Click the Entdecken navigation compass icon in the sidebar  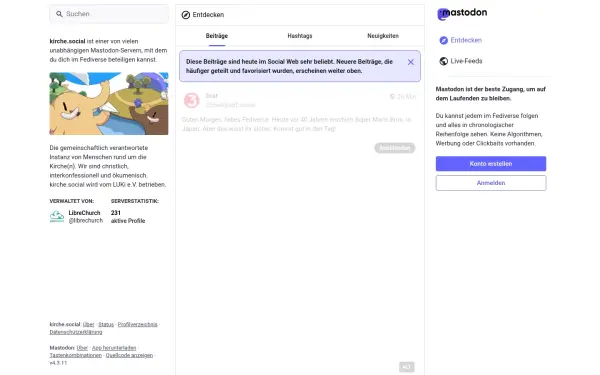443,40
